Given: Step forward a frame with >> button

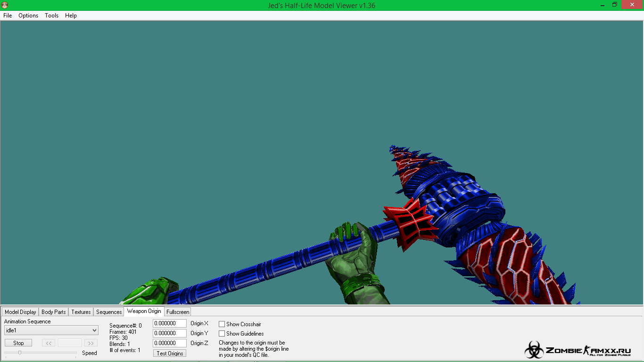Looking at the screenshot, I should click(x=91, y=343).
